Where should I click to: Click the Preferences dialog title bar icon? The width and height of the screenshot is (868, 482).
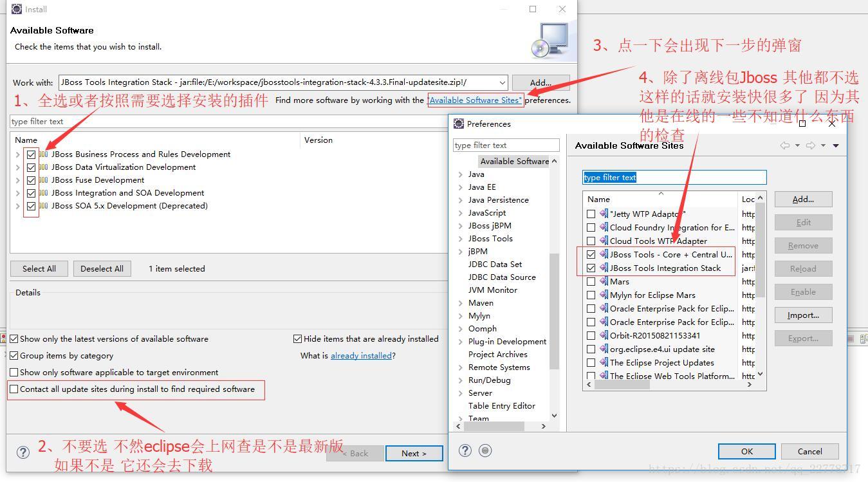[x=459, y=124]
